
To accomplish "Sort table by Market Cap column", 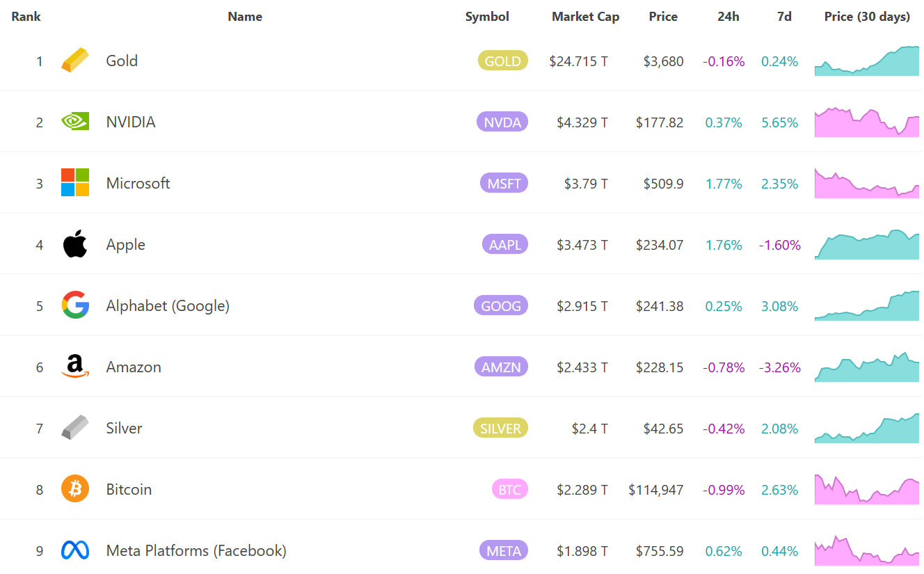I will coord(585,17).
